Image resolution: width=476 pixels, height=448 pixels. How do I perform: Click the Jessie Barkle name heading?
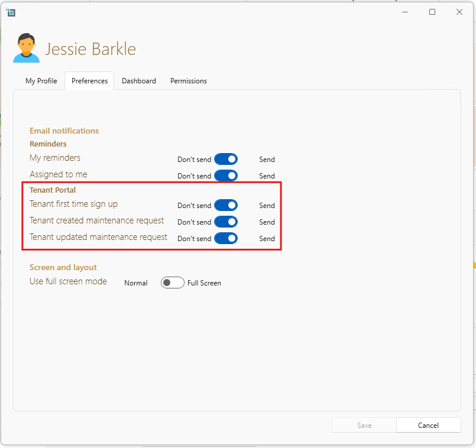tap(90, 49)
